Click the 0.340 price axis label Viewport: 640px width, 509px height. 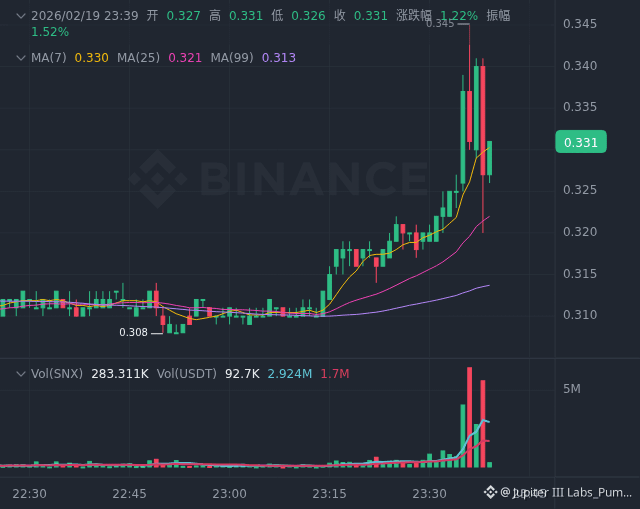[x=580, y=66]
